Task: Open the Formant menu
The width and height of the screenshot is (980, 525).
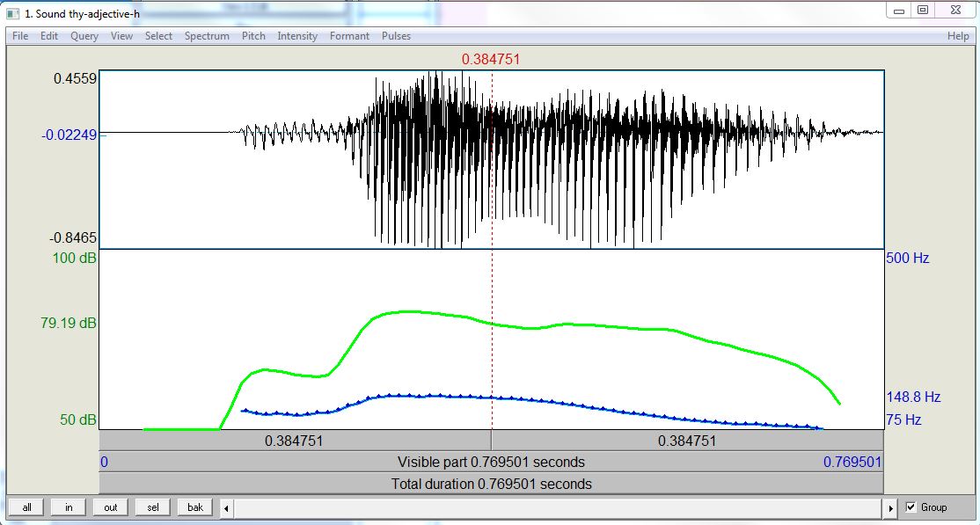Action: tap(349, 36)
